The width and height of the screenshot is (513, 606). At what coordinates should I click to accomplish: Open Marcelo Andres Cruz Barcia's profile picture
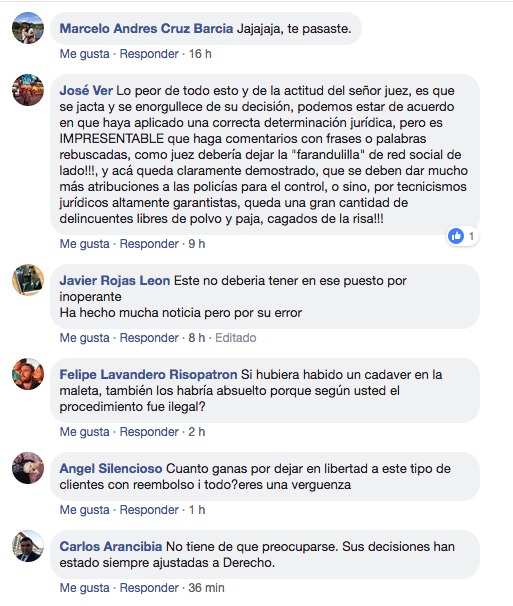tap(28, 28)
